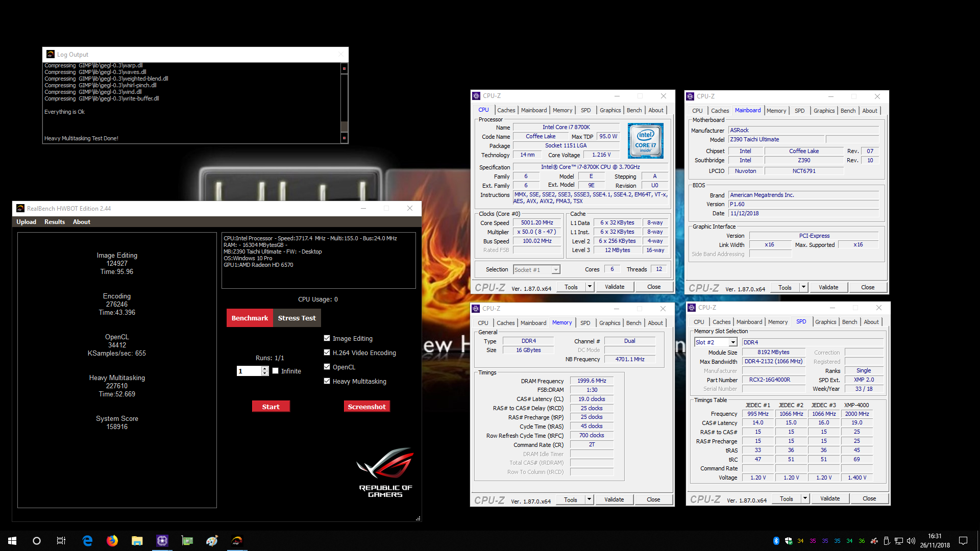Open the green GPU-card taskbar application
This screenshot has height=551, width=980.
pos(187,541)
